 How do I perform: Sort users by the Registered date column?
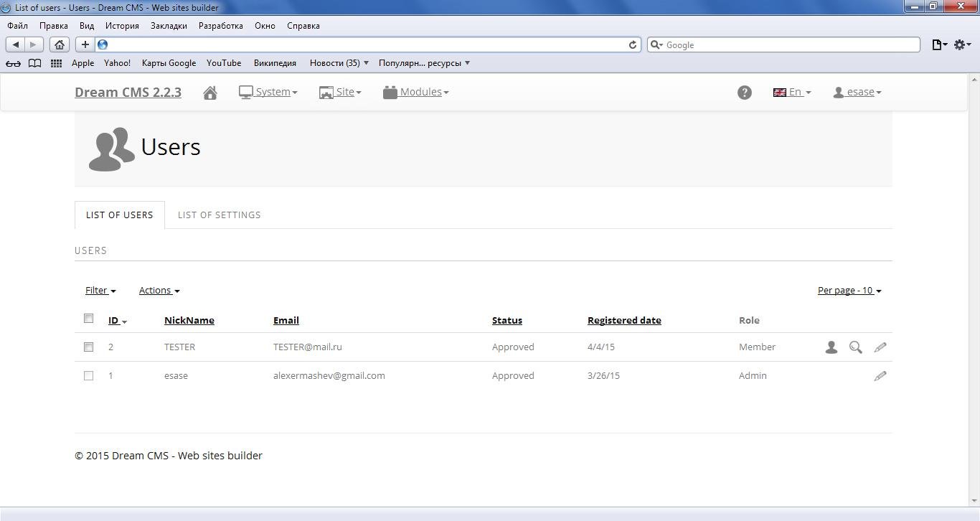pos(623,320)
